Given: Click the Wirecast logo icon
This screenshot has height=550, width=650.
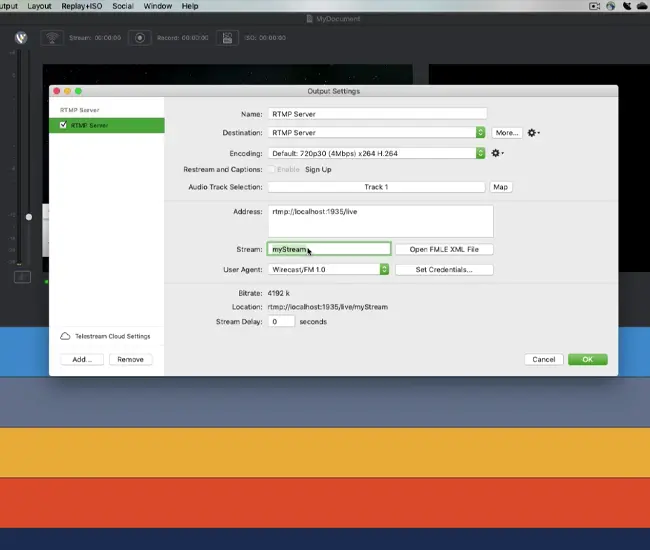Looking at the screenshot, I should point(21,38).
